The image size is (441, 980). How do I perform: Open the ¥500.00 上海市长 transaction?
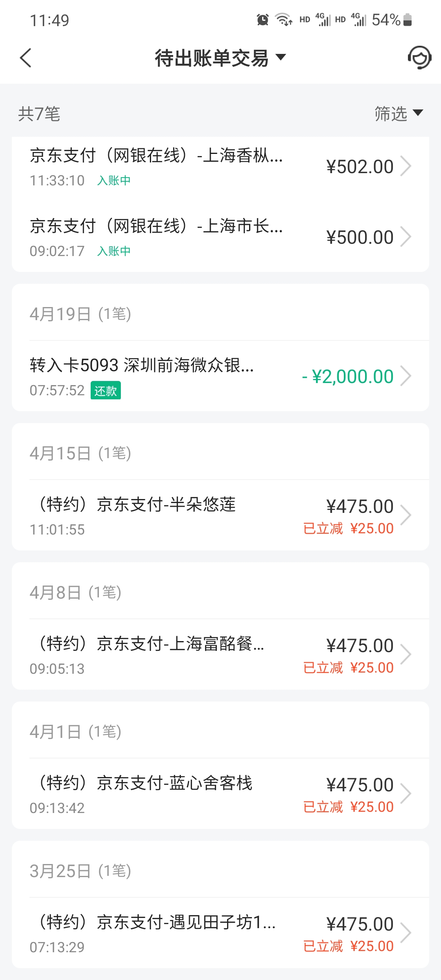pyautogui.click(x=220, y=237)
